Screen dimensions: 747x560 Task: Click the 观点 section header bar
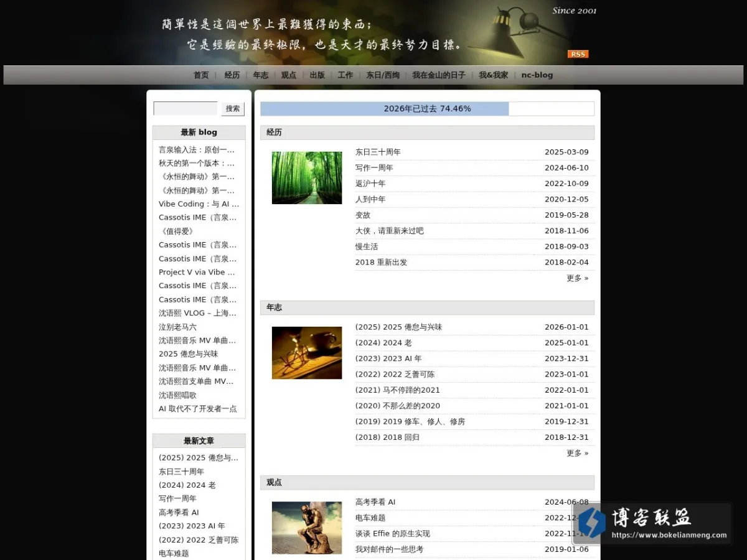point(427,483)
